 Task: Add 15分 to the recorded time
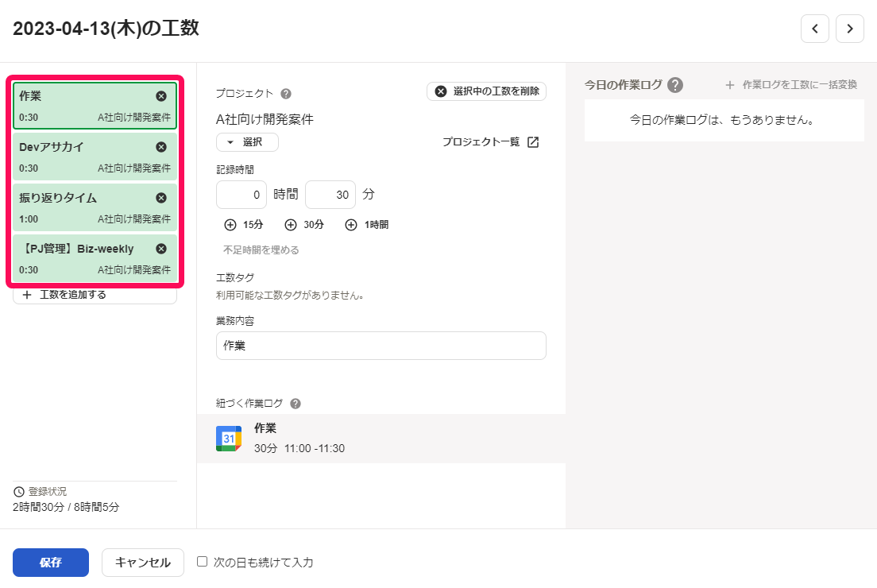point(243,225)
